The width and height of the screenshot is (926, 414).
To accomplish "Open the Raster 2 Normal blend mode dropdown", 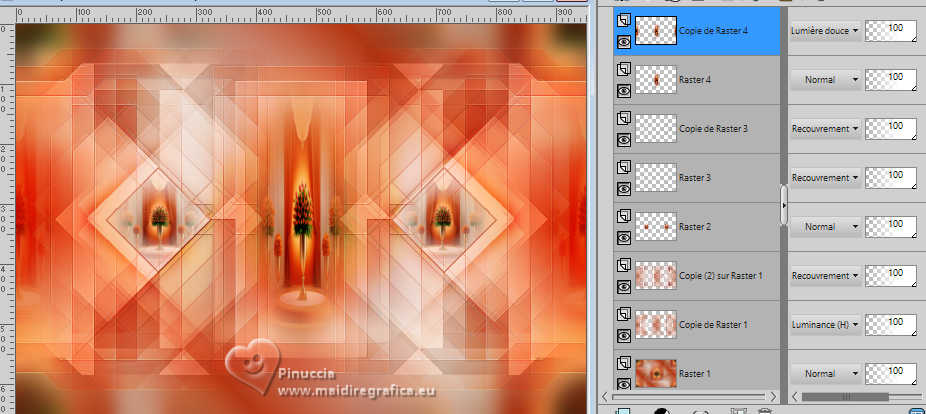I will click(825, 227).
